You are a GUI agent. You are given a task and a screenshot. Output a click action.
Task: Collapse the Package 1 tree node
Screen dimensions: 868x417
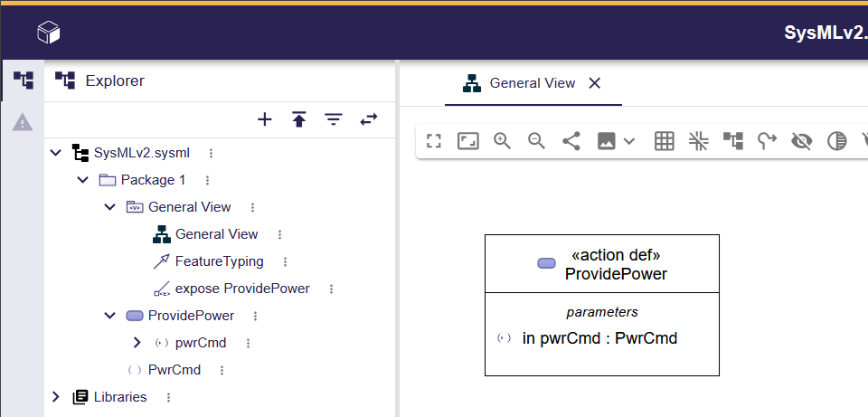tap(83, 180)
